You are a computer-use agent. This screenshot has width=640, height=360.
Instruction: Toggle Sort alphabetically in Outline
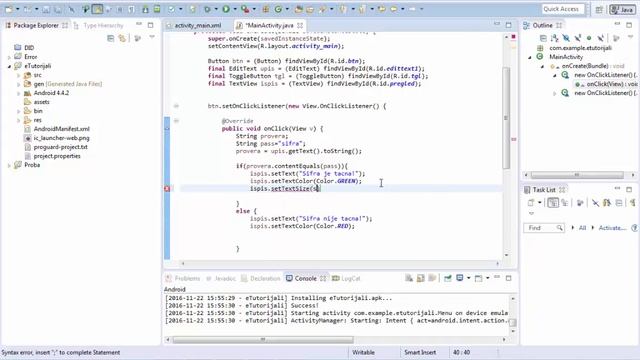click(554, 38)
